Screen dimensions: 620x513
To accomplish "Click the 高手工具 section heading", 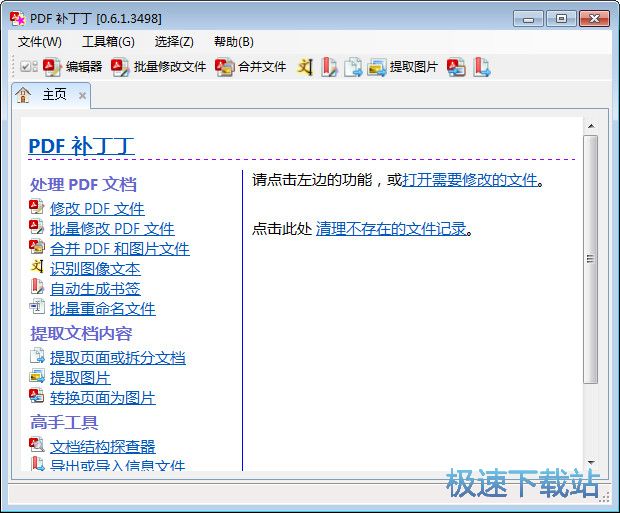I will 64,422.
